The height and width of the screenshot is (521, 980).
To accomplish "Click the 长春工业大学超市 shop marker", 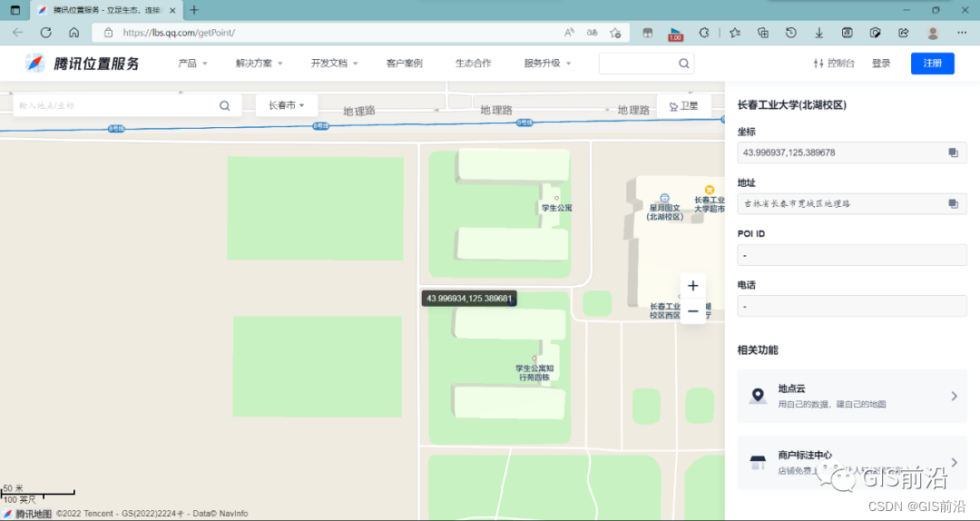I will click(x=710, y=190).
